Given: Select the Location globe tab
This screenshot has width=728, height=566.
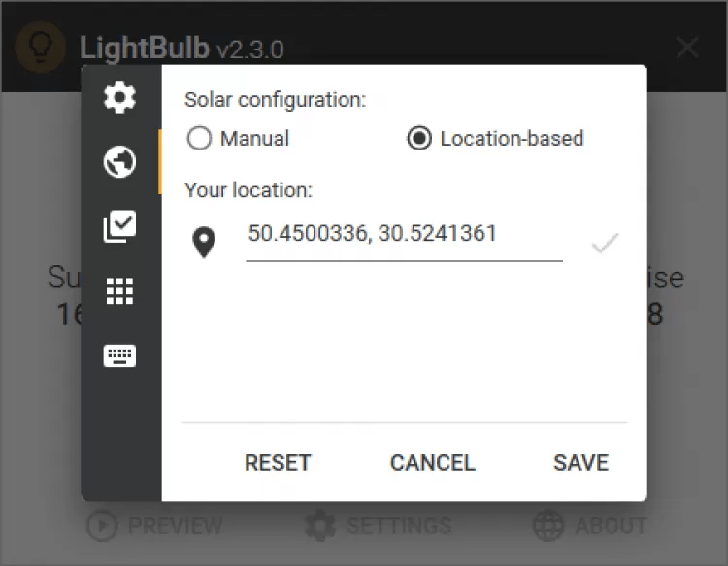Looking at the screenshot, I should click(x=120, y=162).
